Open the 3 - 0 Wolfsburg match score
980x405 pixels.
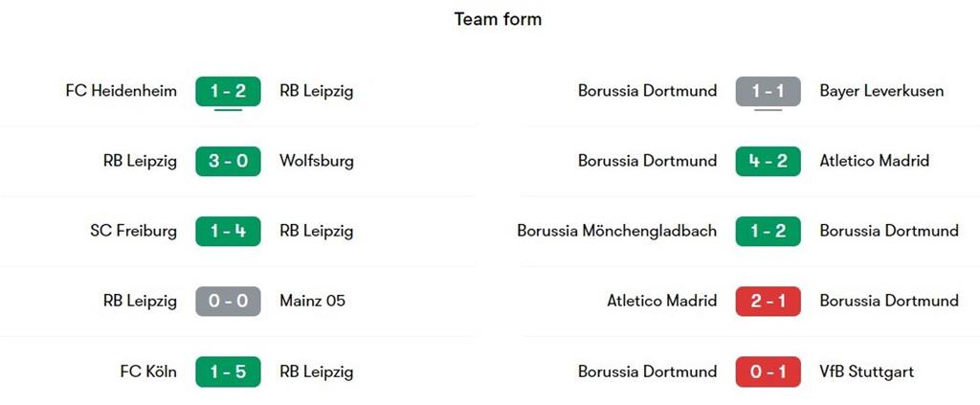tap(228, 161)
